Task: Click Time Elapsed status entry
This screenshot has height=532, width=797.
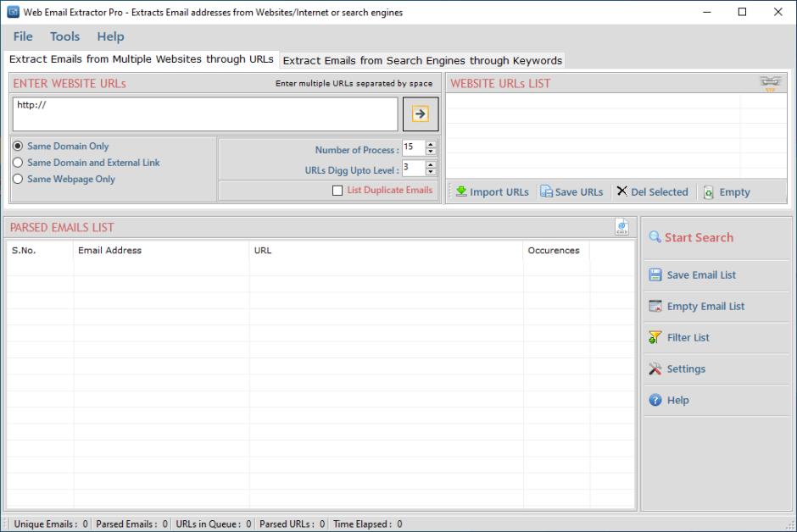Action: tap(367, 524)
